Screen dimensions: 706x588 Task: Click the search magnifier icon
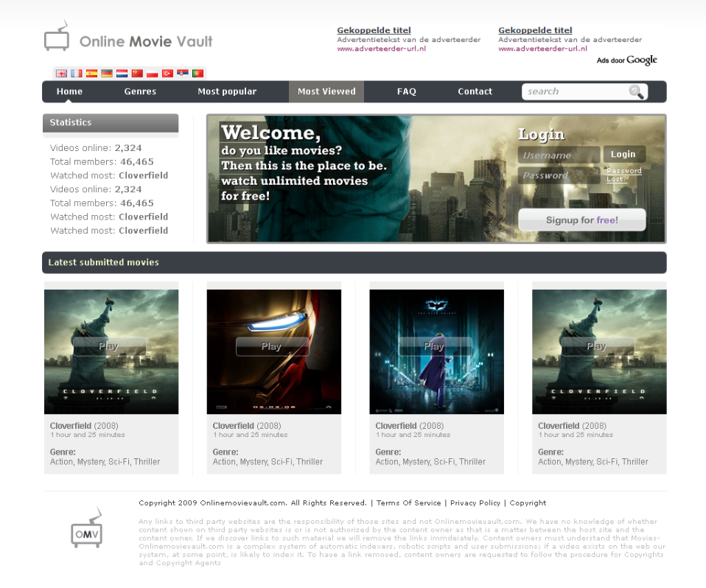[x=636, y=92]
